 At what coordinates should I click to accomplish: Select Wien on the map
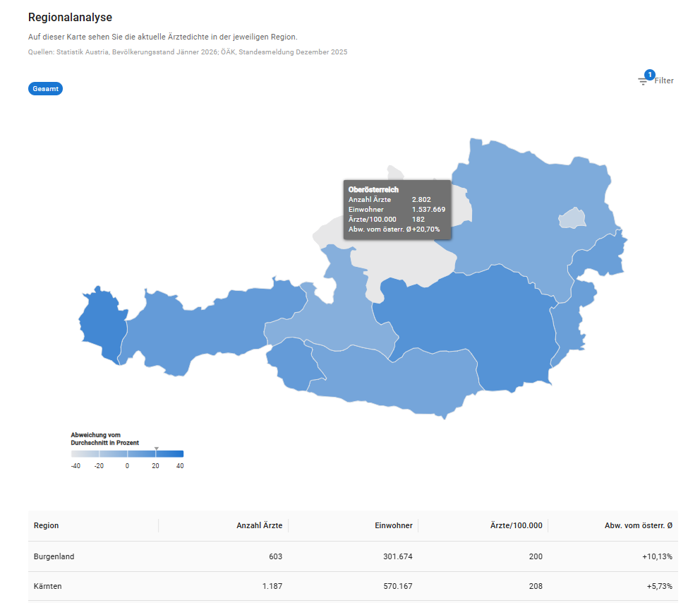click(x=572, y=218)
